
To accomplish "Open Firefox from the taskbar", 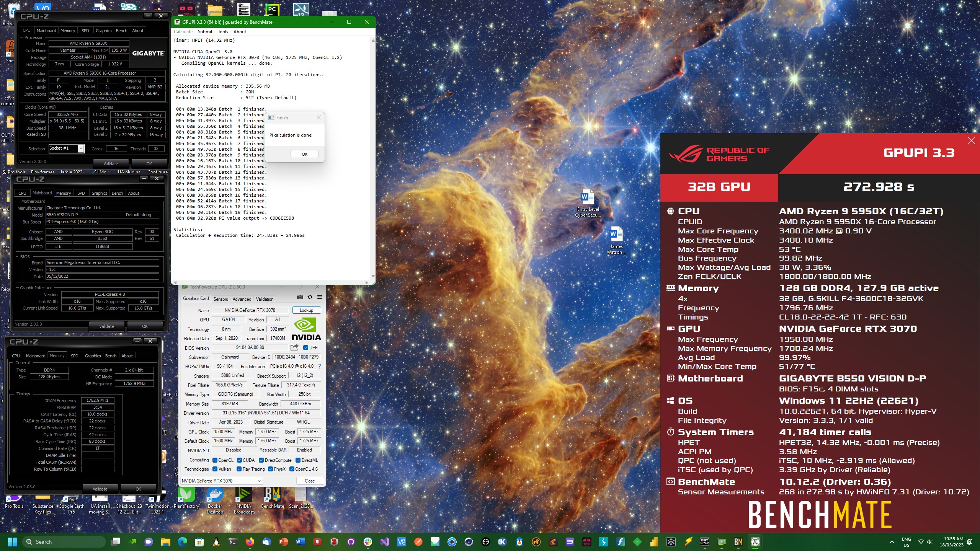I will click(250, 542).
